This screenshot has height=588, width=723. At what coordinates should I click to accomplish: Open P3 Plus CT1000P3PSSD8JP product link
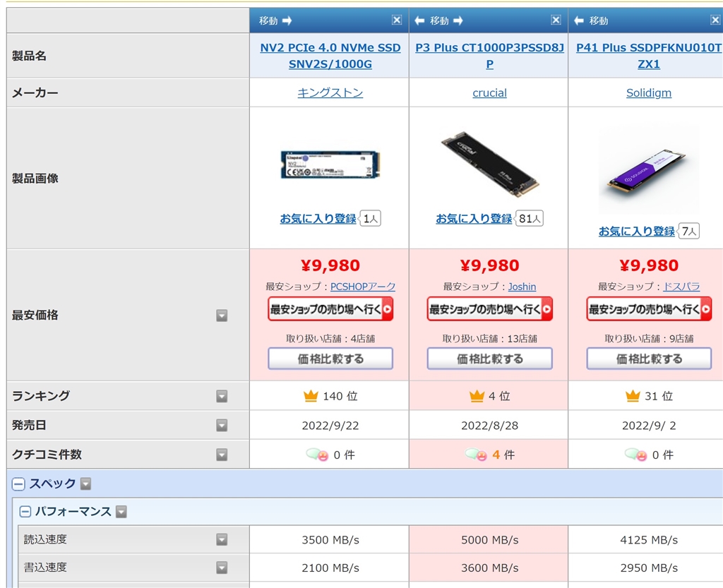pos(490,56)
